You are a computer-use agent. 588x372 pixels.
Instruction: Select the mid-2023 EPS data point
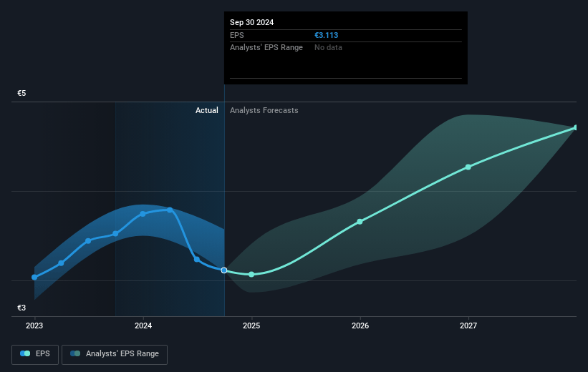pyautogui.click(x=88, y=241)
